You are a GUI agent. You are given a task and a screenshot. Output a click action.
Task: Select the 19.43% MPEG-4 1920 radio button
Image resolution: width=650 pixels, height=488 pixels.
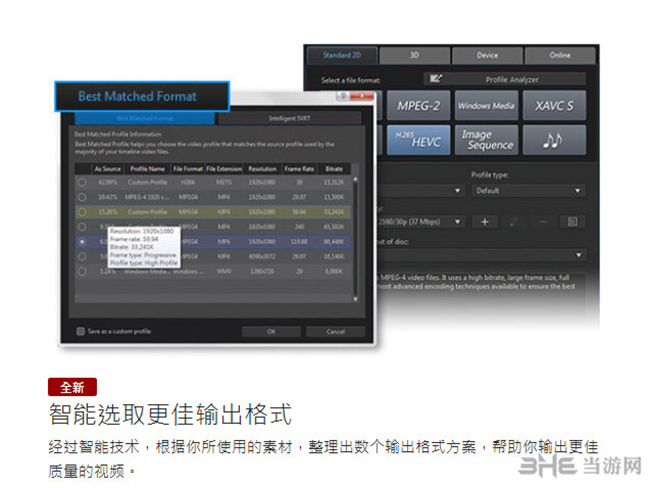82,197
